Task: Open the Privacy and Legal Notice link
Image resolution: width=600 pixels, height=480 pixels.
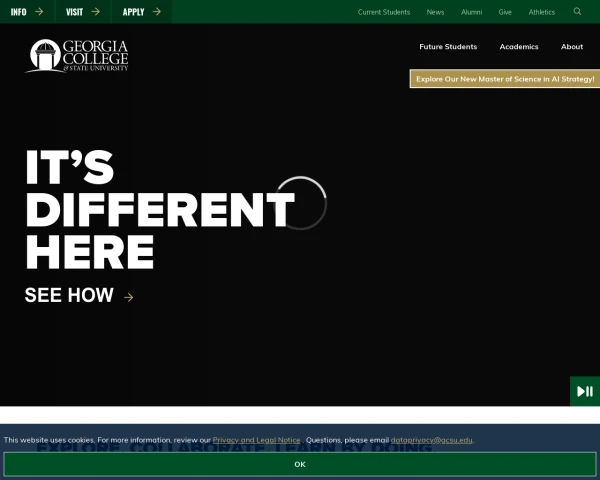Action: pos(256,440)
